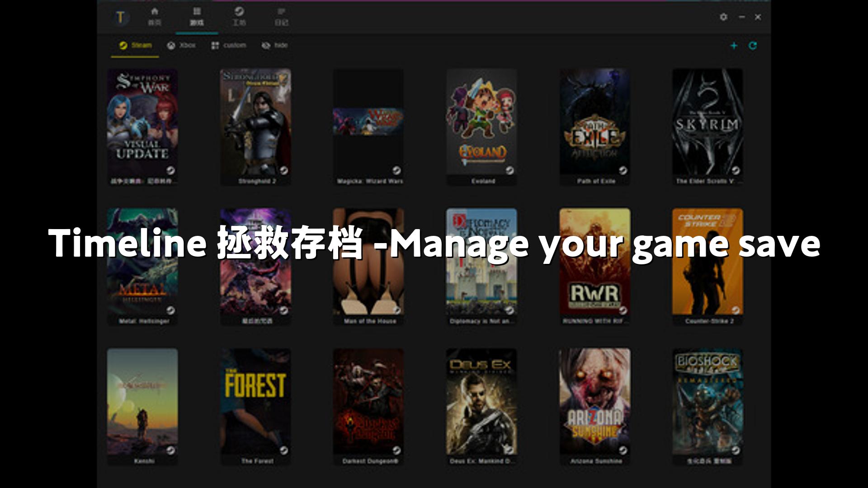Open the BioShock Remastered game cover
The image size is (868, 488).
pos(708,402)
